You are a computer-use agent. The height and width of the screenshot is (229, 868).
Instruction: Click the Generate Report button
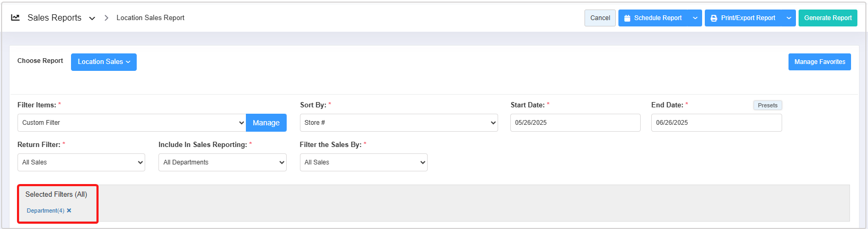(x=828, y=18)
